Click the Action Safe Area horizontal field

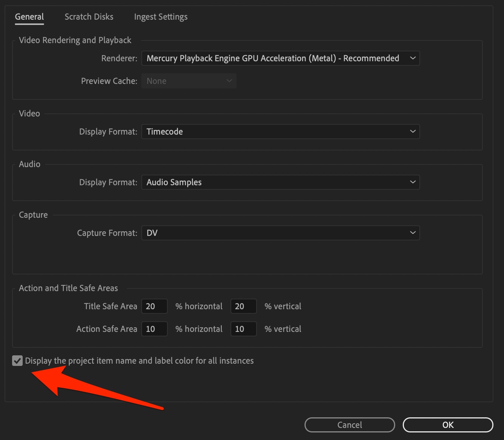click(154, 329)
